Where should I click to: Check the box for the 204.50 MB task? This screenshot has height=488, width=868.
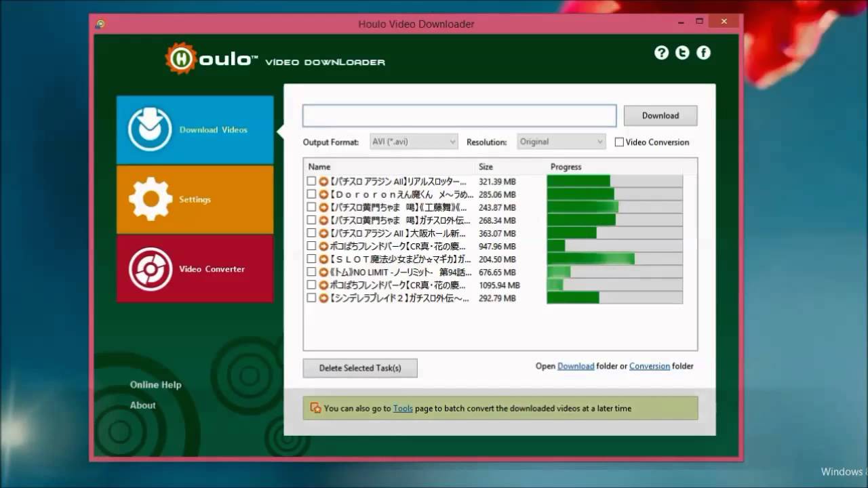(311, 259)
